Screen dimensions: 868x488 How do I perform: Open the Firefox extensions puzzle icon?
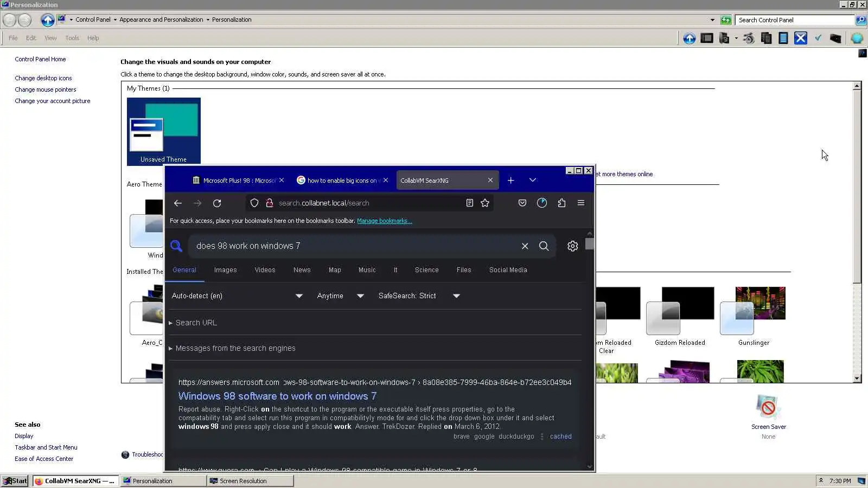click(x=561, y=203)
